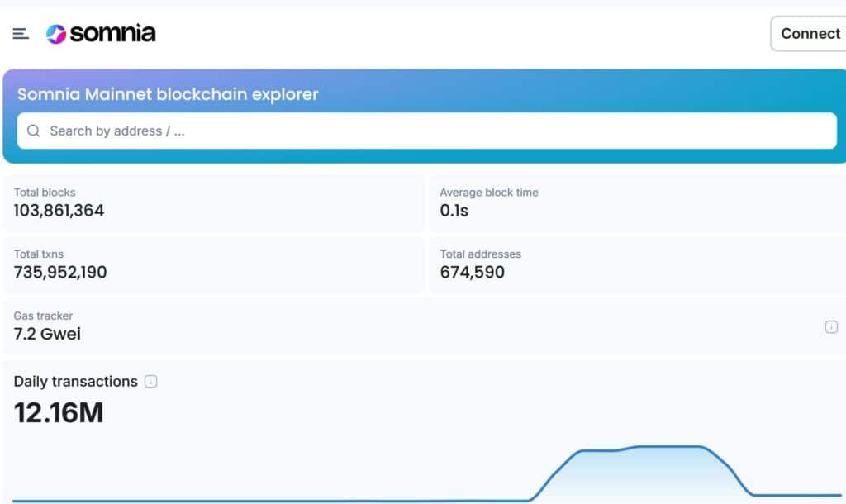Click the Total blocks label
The image size is (846, 504).
[45, 193]
